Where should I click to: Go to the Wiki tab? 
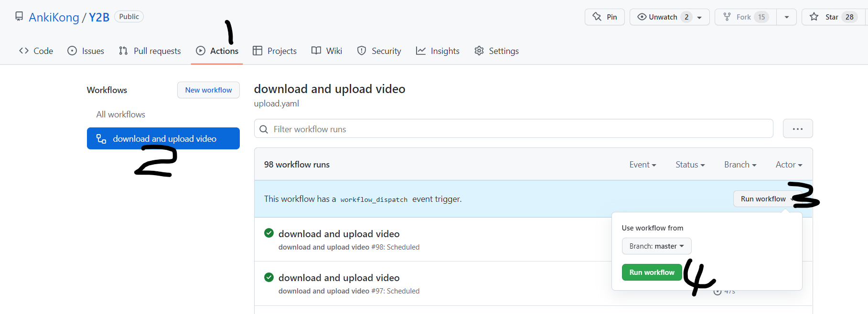[x=327, y=51]
